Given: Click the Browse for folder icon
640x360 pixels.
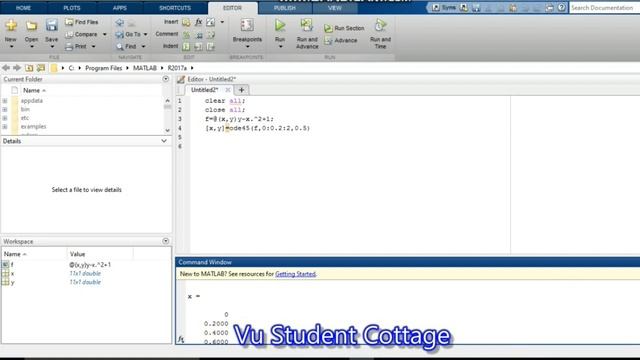Looking at the screenshot, I should click(x=41, y=68).
